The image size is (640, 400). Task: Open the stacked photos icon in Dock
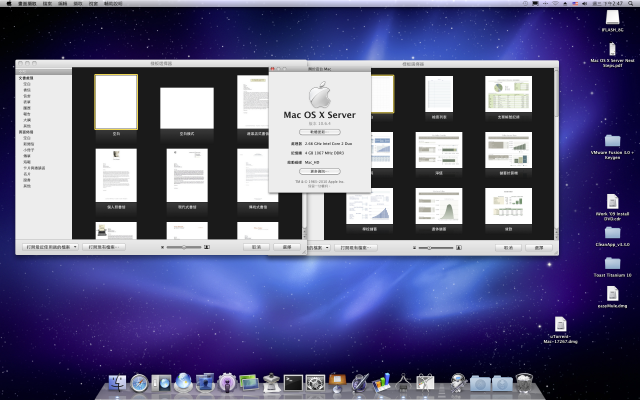point(249,383)
